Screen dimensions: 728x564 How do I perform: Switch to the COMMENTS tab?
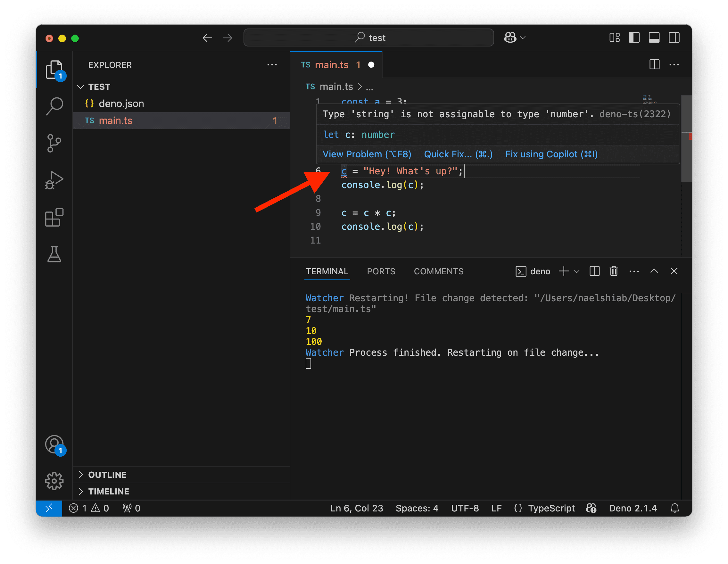point(439,271)
